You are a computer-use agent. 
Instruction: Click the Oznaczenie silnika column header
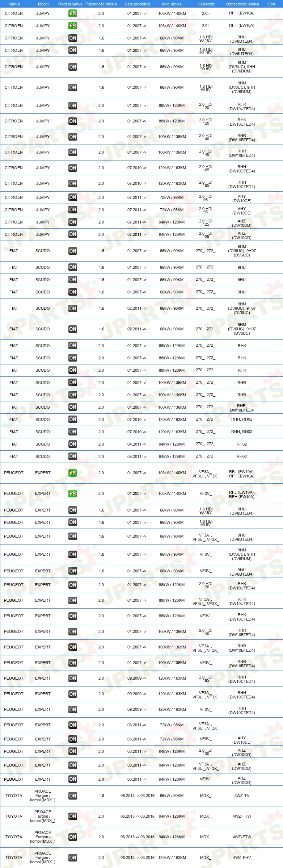(242, 4)
